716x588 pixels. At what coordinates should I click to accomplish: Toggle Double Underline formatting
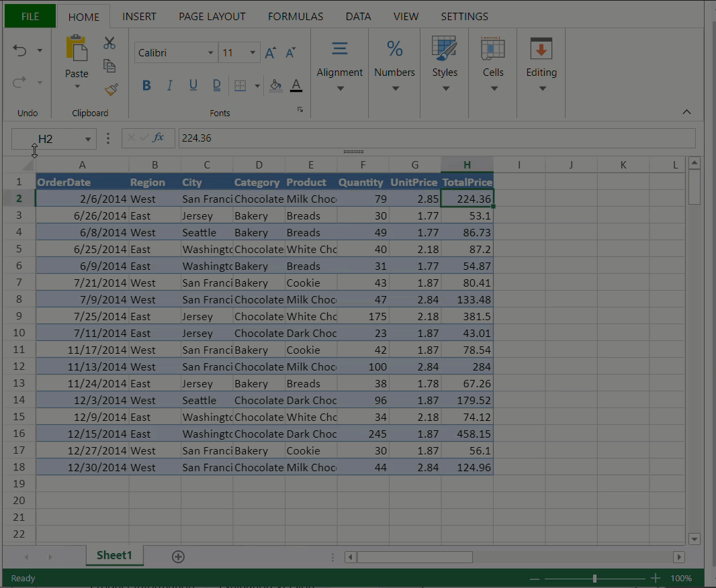pos(216,85)
